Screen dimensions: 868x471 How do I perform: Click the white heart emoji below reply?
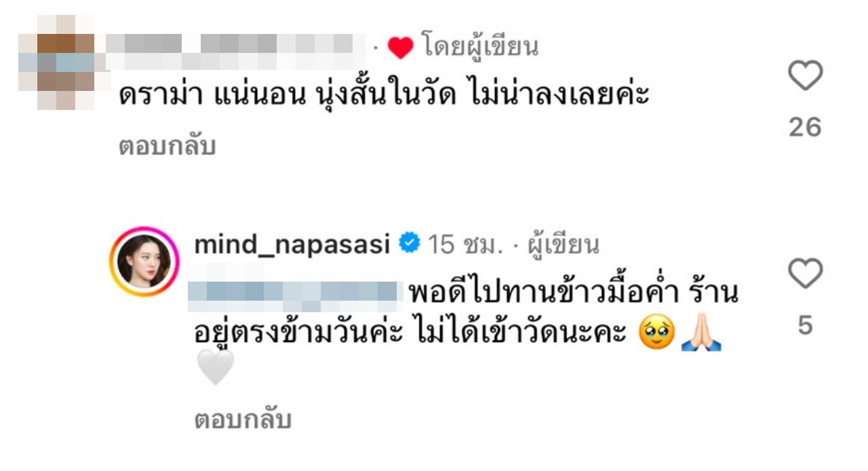[215, 368]
